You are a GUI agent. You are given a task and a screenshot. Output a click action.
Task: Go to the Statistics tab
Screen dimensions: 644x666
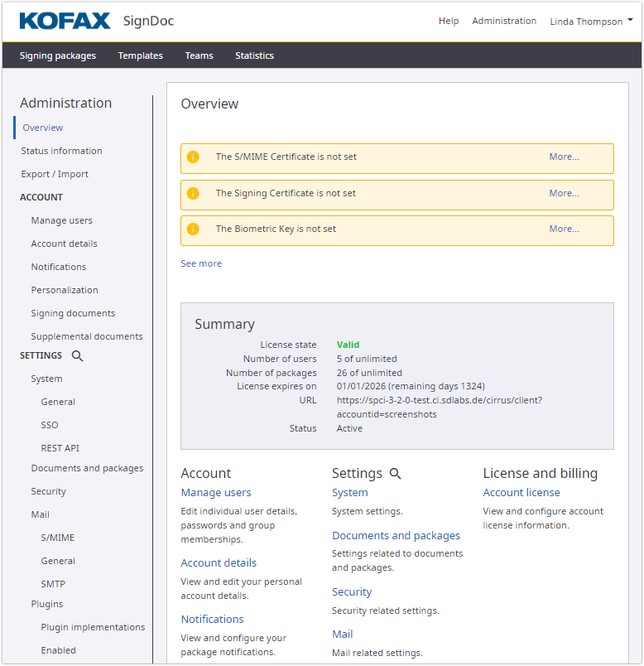254,55
